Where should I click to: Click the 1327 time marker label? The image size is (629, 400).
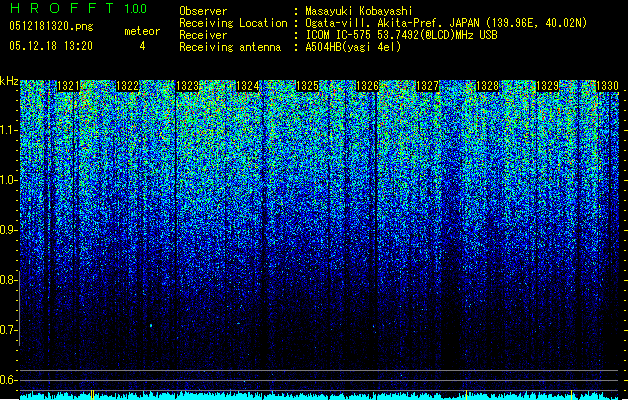click(x=428, y=86)
